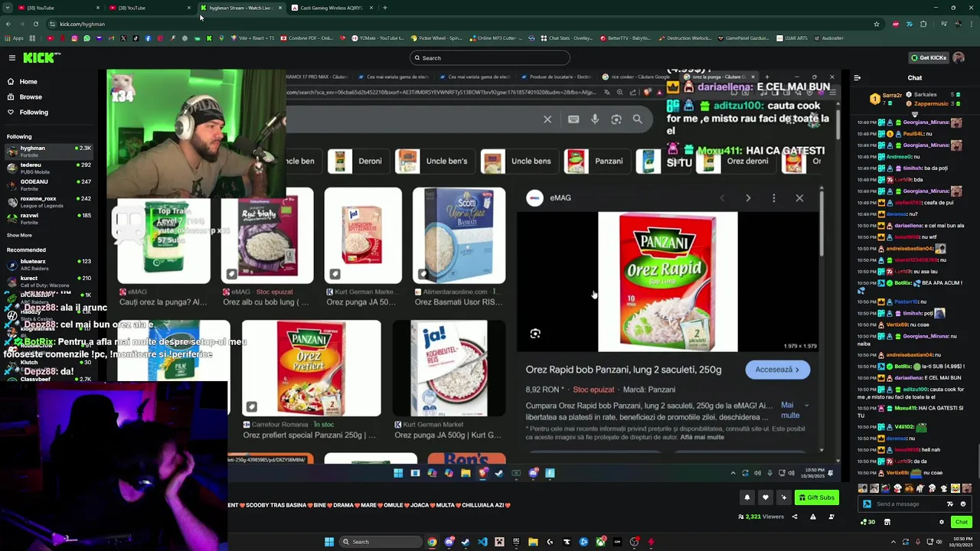Image resolution: width=980 pixels, height=551 pixels.
Task: Click the Kick logo
Action: pyautogui.click(x=41, y=57)
